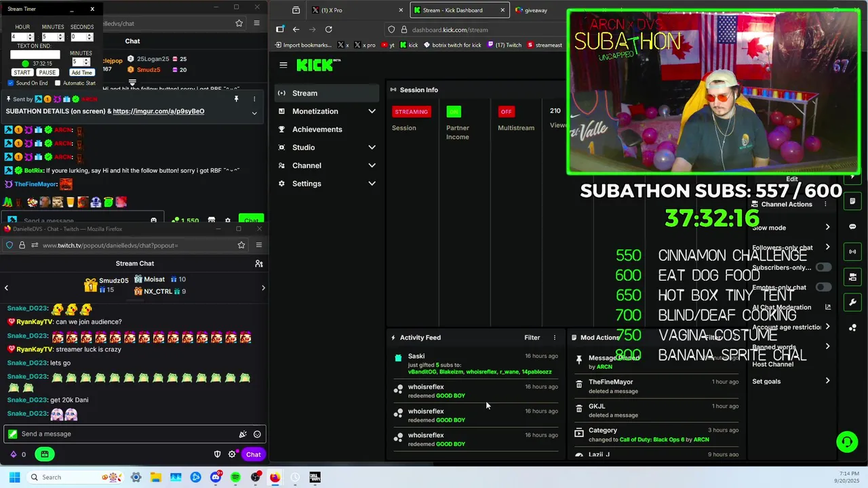Open Activity Feed three-dot options menu
The height and width of the screenshot is (488, 868).
pyautogui.click(x=555, y=338)
